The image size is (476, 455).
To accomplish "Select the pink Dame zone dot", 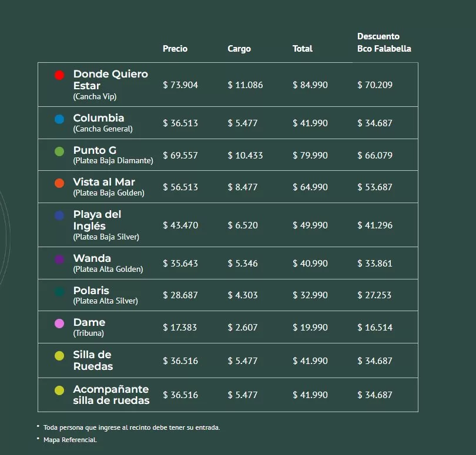I will (x=59, y=323).
